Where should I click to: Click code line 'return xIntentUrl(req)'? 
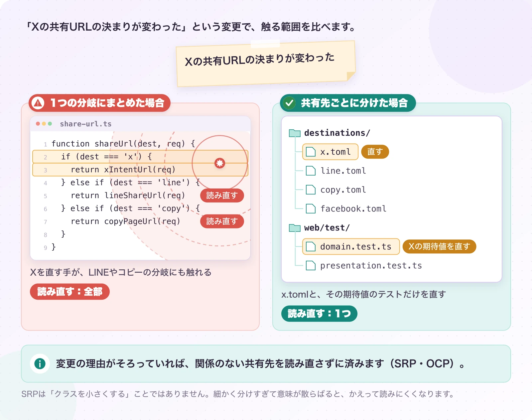click(x=140, y=170)
